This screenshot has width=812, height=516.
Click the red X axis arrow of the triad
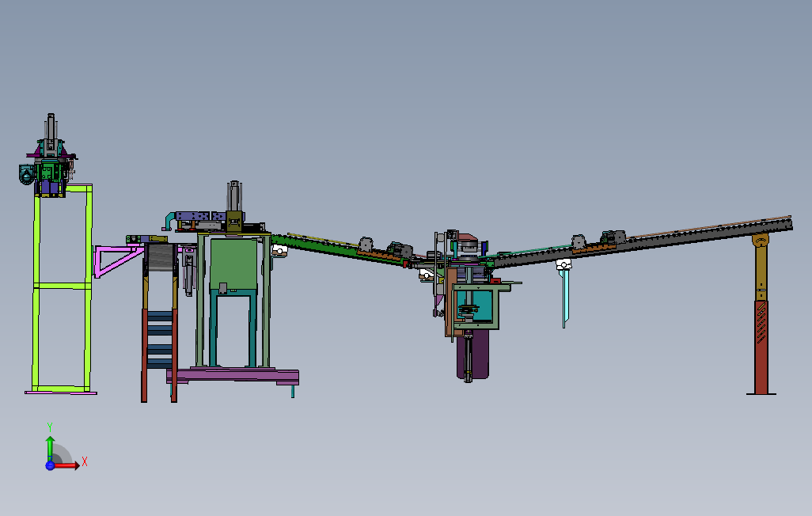(67, 465)
